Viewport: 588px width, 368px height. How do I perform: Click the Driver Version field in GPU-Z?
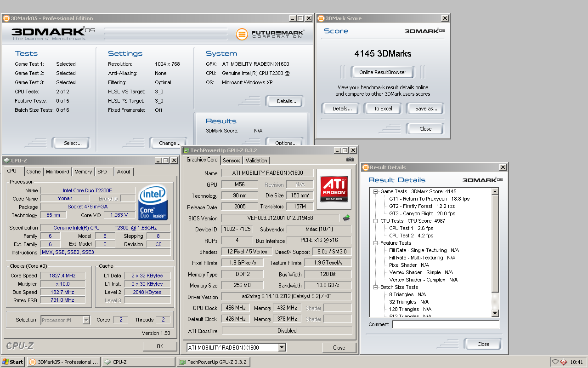point(287,297)
